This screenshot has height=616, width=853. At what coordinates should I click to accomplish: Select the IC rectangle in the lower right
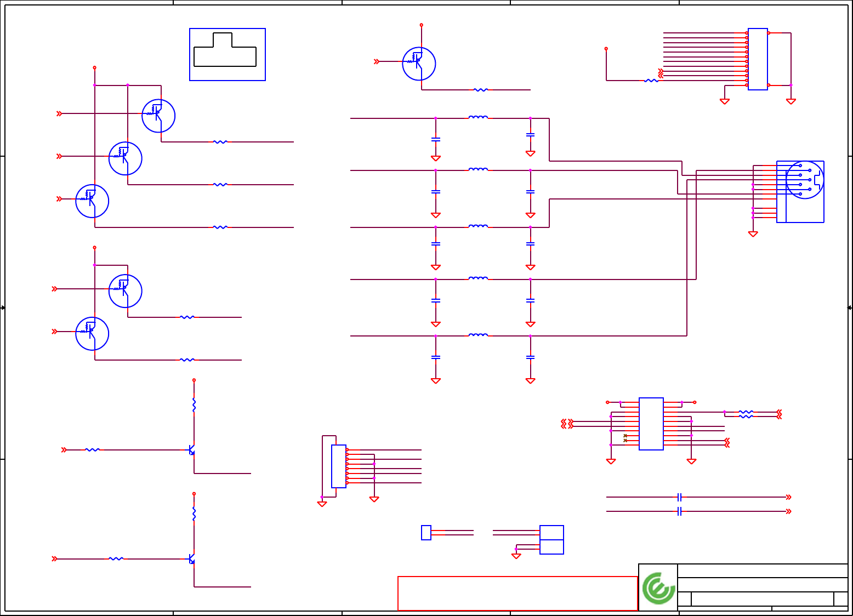point(651,424)
